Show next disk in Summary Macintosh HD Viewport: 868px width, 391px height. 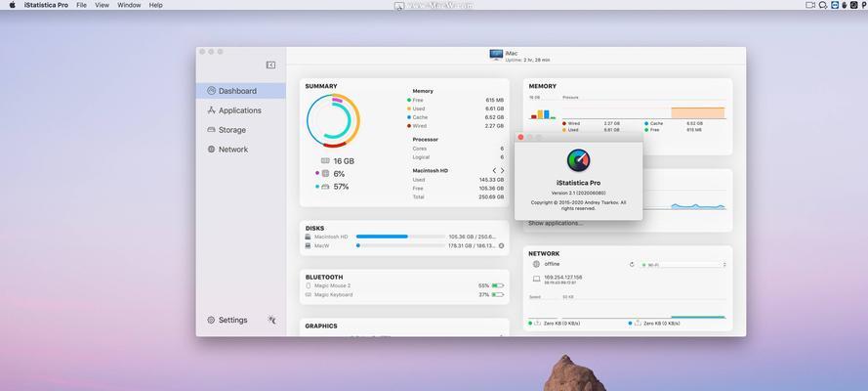(502, 171)
